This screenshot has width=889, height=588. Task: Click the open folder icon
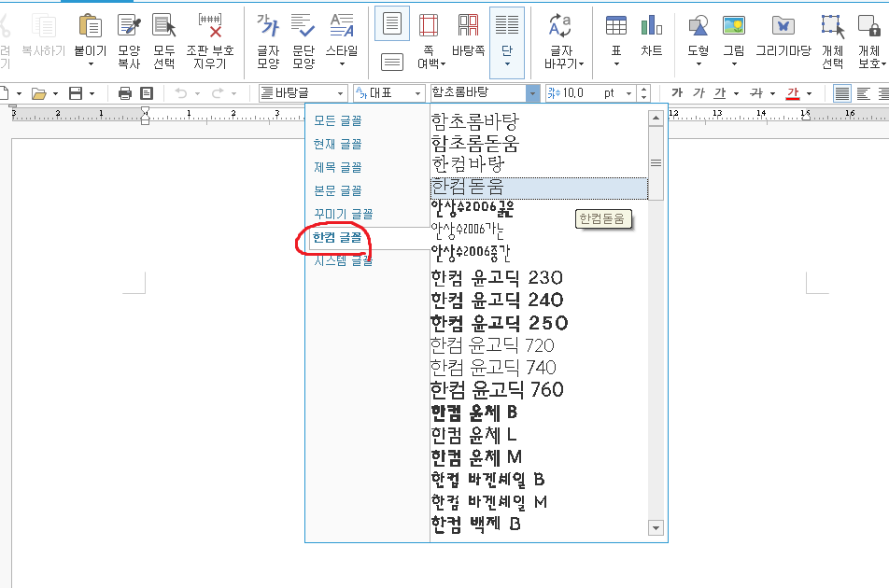pos(38,93)
